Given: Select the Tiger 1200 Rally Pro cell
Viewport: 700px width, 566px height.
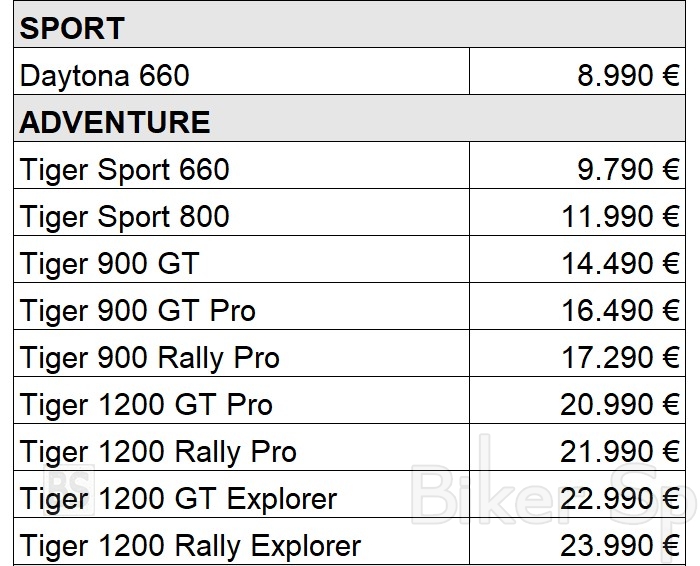Looking at the screenshot, I should (x=158, y=452).
